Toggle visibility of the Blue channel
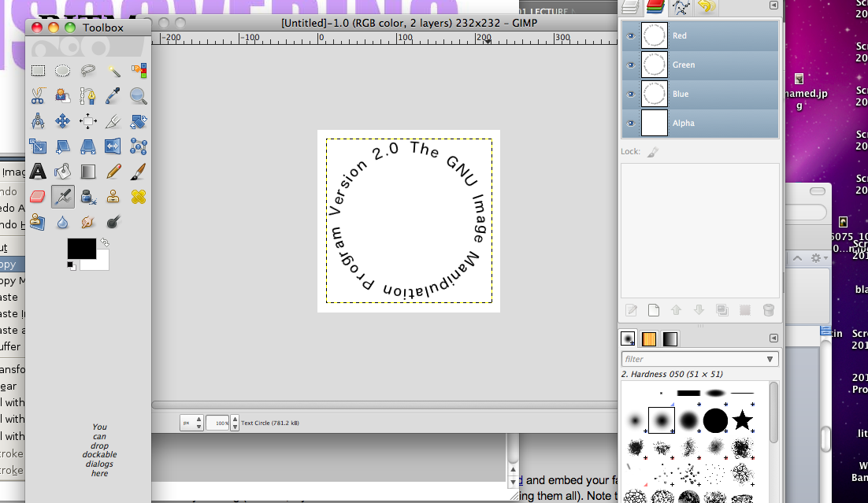Viewport: 868px width, 503px height. coord(630,94)
